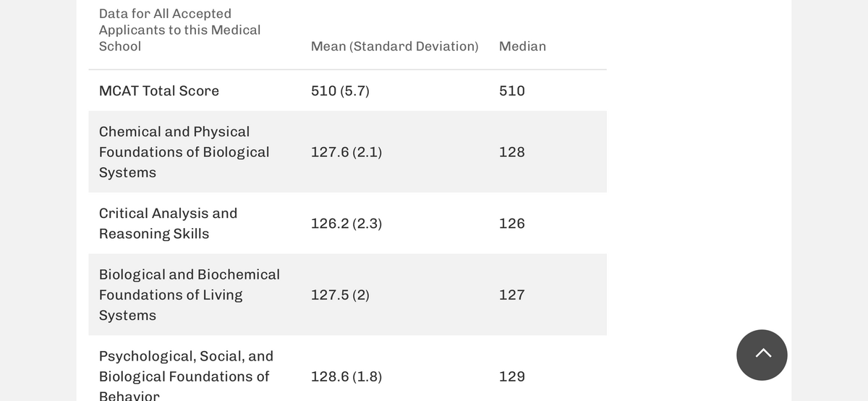Viewport: 868px width, 401px height.
Task: Select Chemical and Physical Foundations row label
Action: (x=184, y=152)
